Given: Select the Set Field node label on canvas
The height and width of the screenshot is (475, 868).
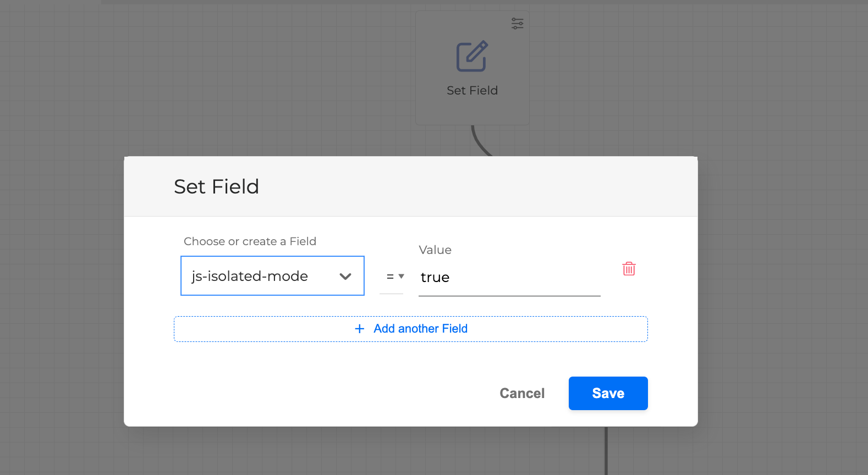Looking at the screenshot, I should pos(472,91).
